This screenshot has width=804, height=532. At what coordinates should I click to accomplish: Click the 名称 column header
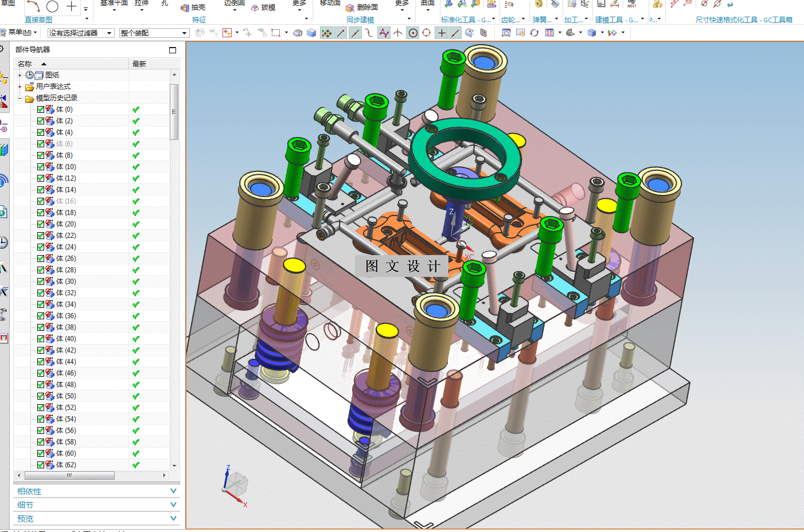click(x=25, y=64)
